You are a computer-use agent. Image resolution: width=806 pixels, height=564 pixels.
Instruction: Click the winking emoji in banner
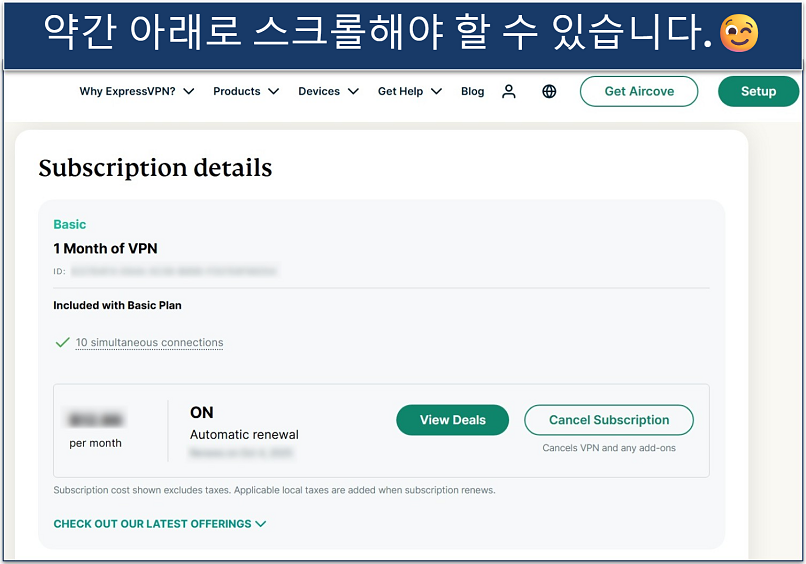[739, 35]
